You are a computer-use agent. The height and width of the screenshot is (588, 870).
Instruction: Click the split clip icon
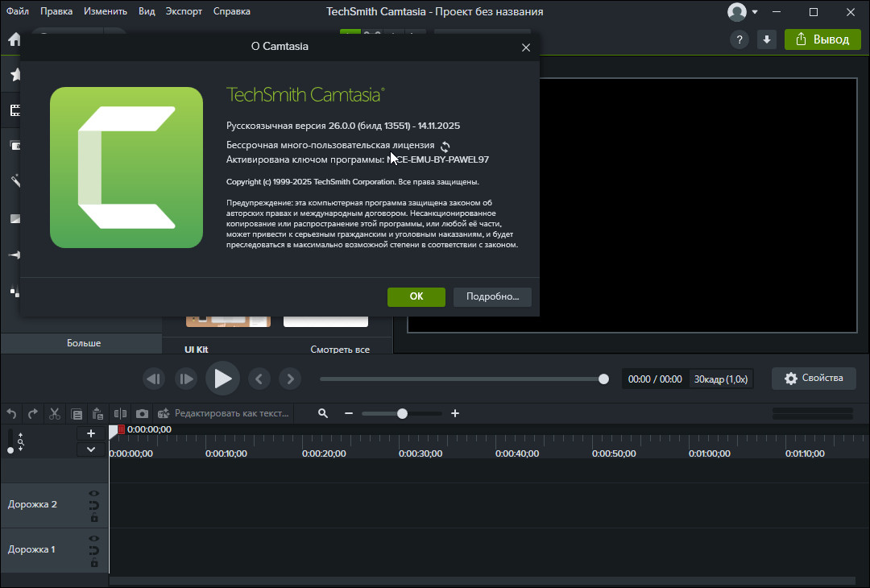120,413
